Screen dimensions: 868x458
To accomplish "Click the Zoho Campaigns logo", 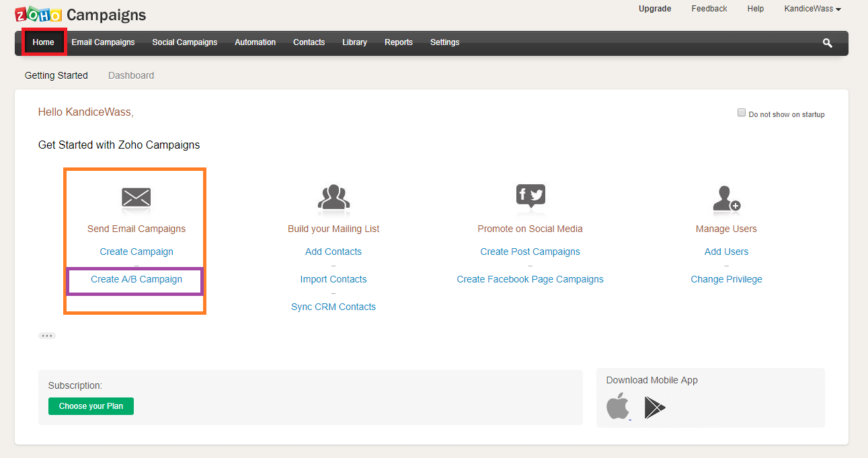I will pyautogui.click(x=80, y=14).
